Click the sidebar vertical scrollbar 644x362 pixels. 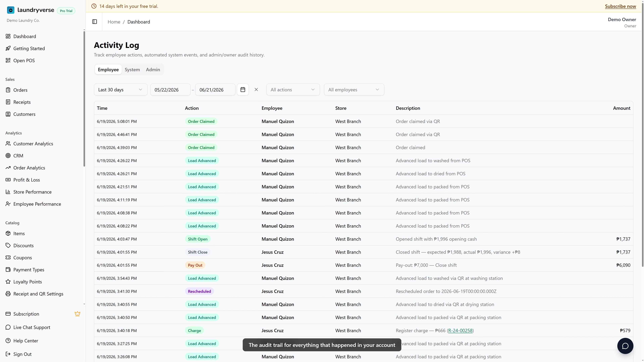84,99
